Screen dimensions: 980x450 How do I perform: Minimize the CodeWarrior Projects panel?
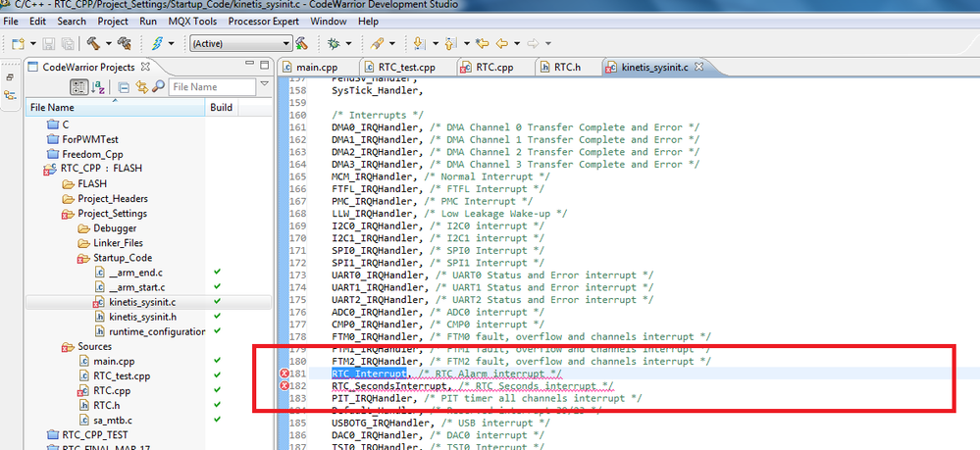pos(250,65)
